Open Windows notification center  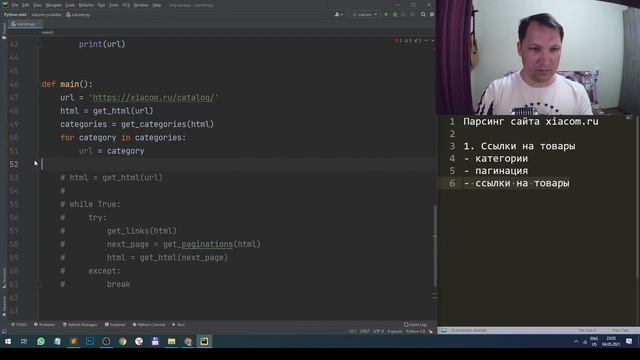(x=629, y=341)
